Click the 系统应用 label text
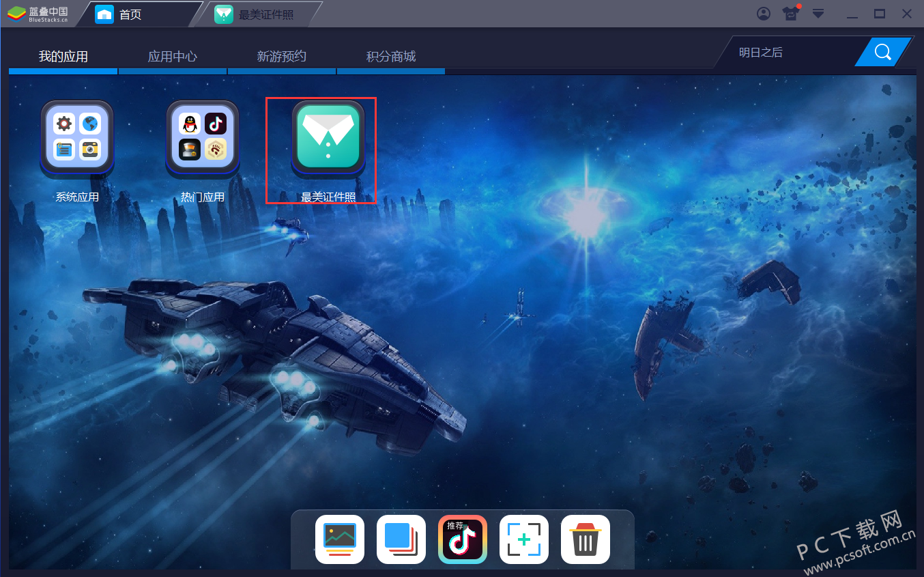 pyautogui.click(x=77, y=197)
